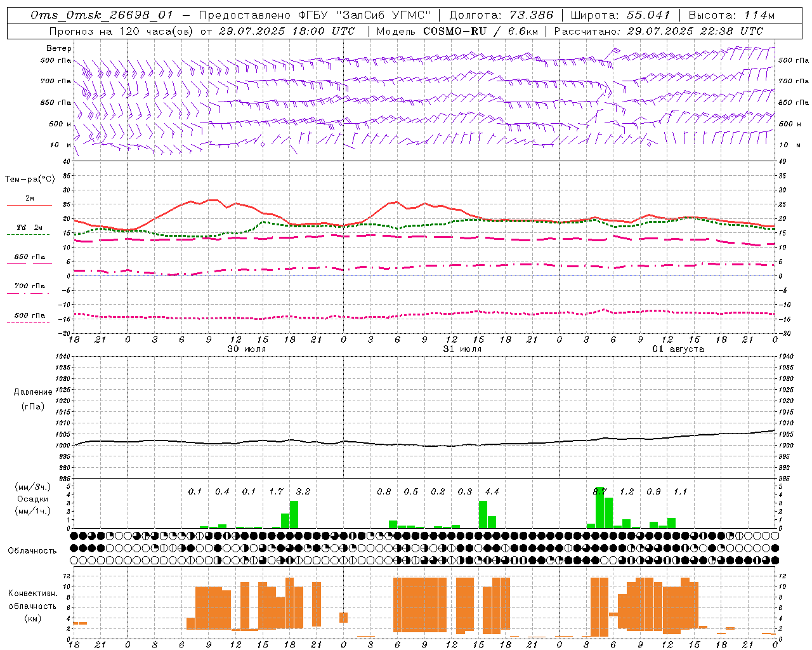Screen dimensions: 812x650
Task: Click the Широта: 55.041 header field
Action: (x=620, y=15)
